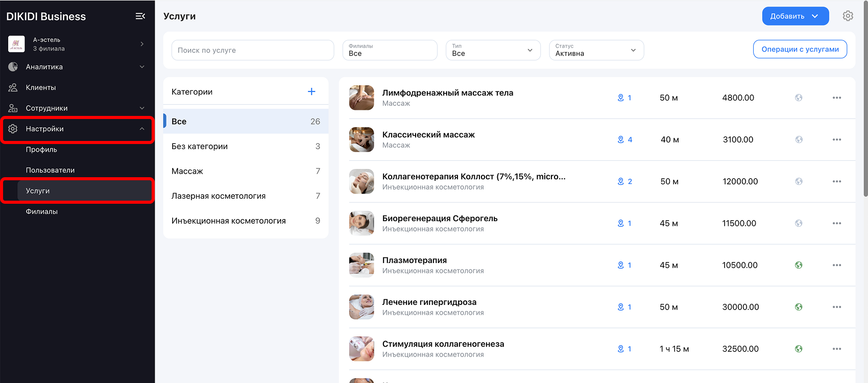Open the Классический массаж service
This screenshot has width=868, height=383.
click(x=428, y=135)
